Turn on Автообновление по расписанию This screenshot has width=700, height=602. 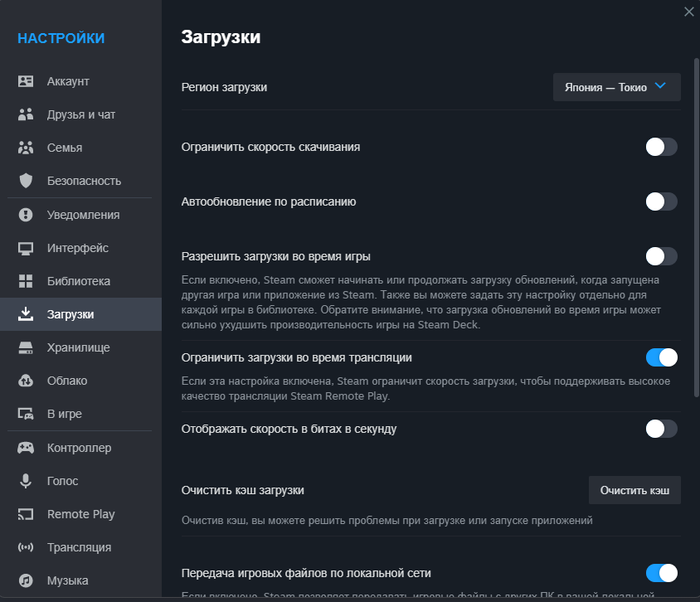click(661, 201)
